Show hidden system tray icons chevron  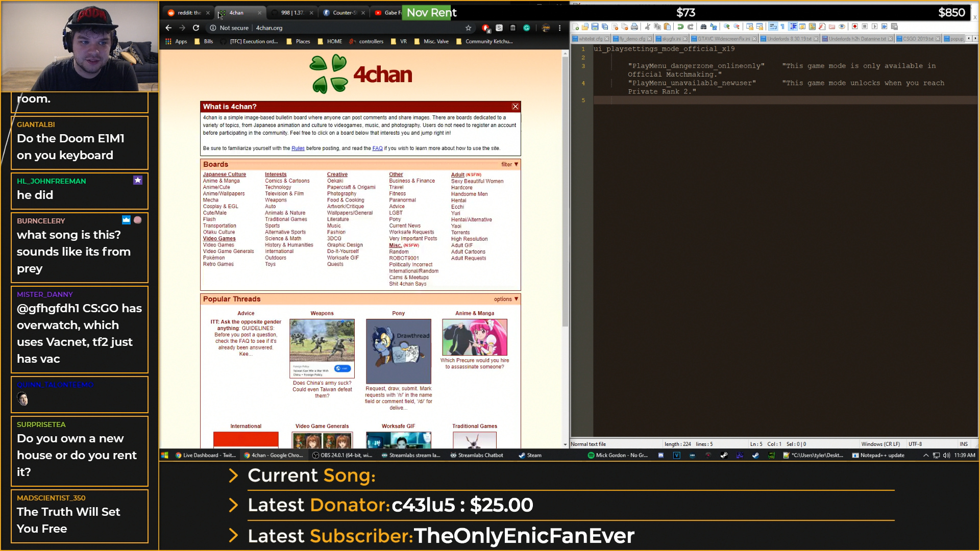(x=926, y=456)
